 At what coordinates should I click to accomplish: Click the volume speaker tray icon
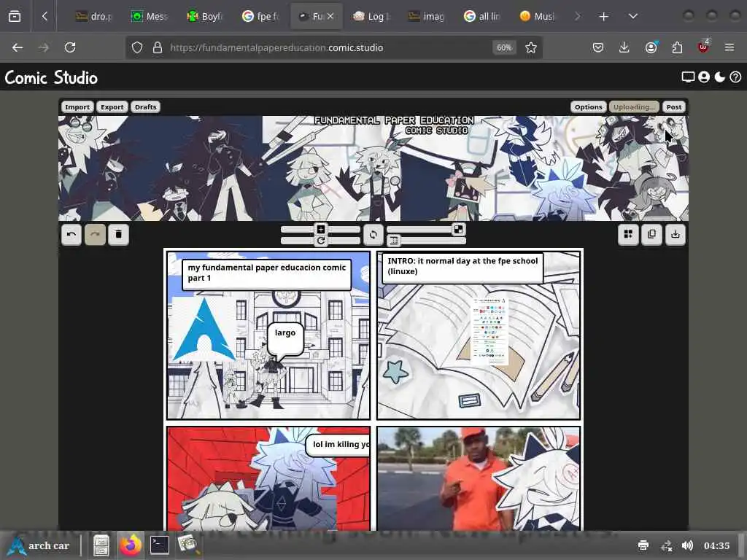tap(687, 545)
